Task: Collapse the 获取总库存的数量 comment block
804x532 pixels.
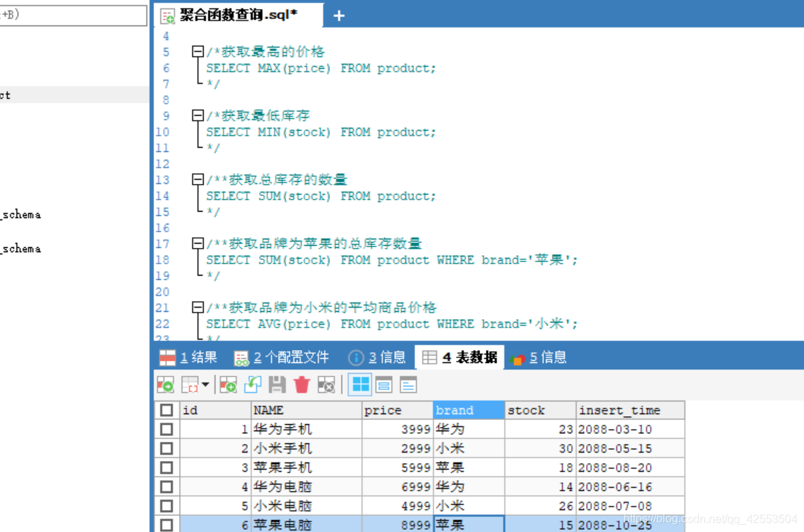Action: (x=198, y=180)
